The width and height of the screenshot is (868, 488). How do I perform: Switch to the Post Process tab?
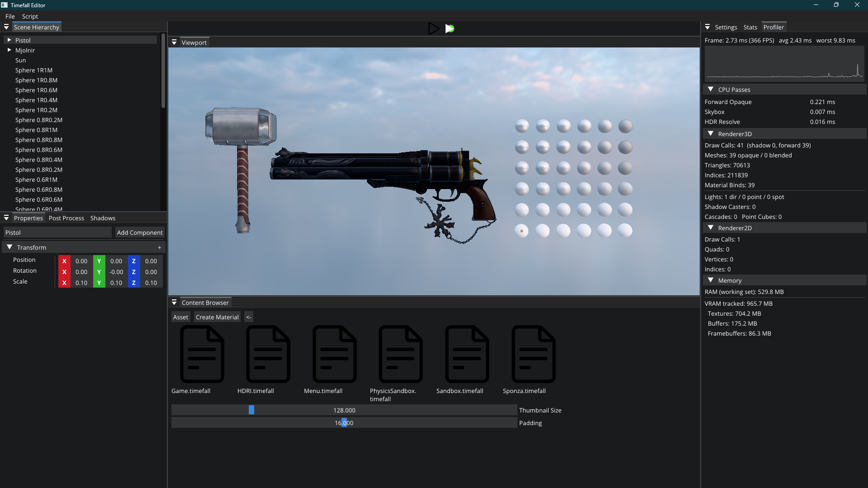[66, 218]
